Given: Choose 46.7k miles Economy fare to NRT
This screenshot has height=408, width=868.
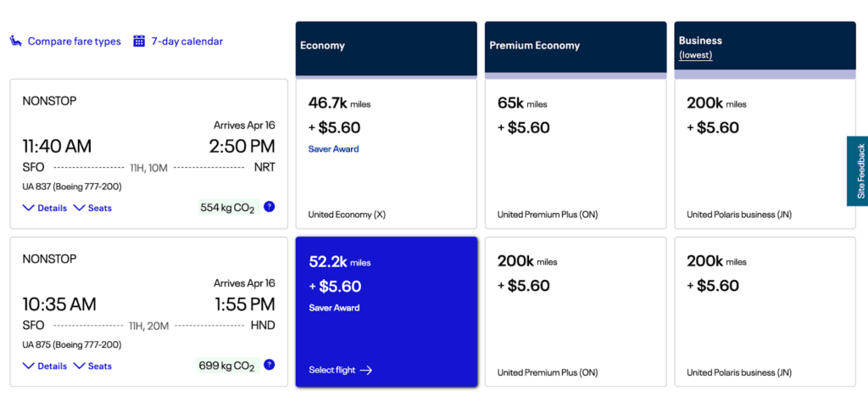Looking at the screenshot, I should tap(387, 154).
